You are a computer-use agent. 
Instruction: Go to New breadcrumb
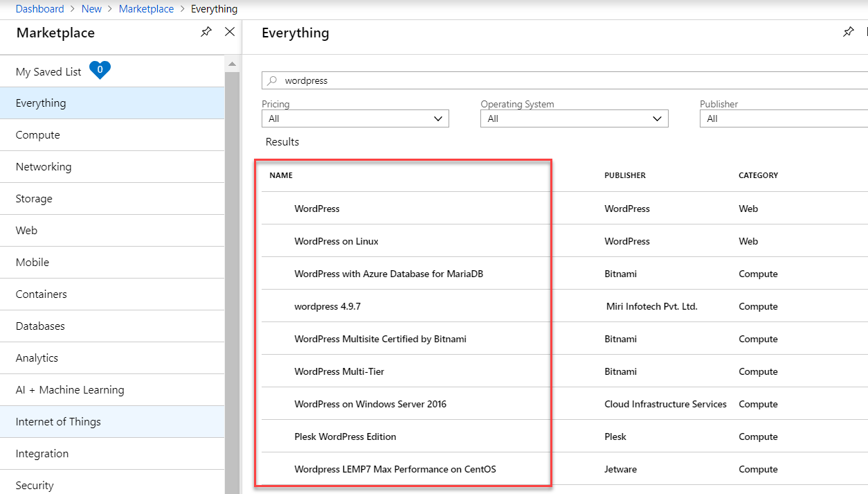pos(91,9)
